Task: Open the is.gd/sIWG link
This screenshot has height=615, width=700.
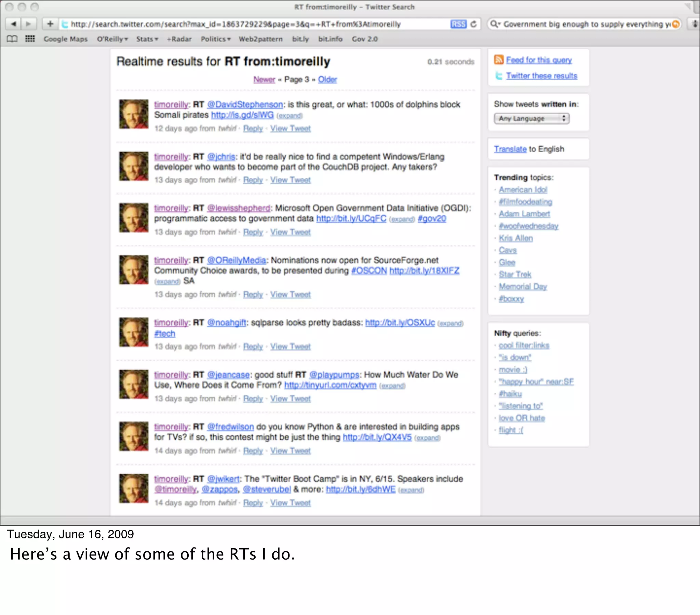Action: tap(242, 115)
